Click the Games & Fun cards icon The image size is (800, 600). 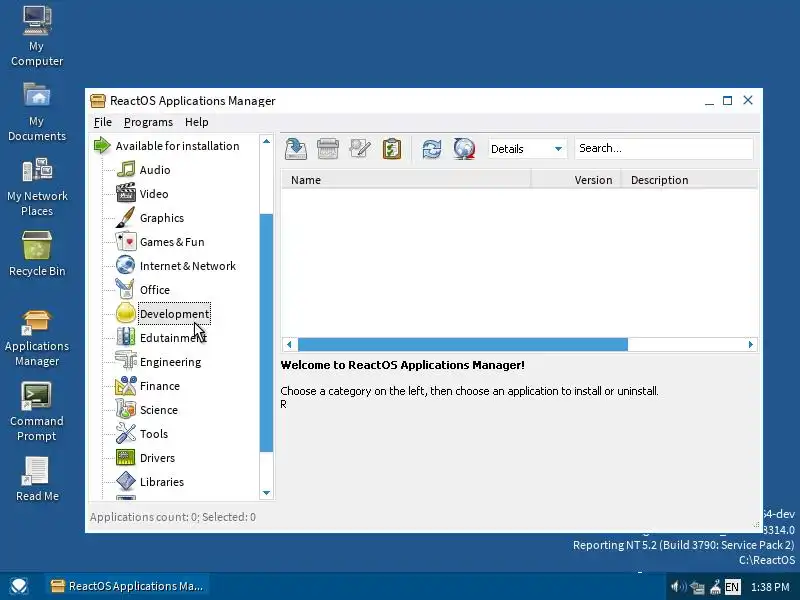(126, 241)
